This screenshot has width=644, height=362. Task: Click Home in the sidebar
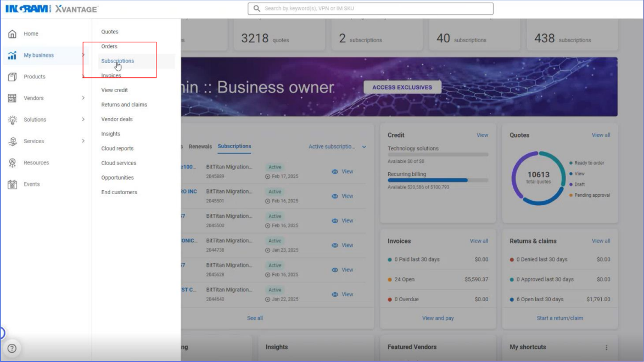tap(31, 33)
